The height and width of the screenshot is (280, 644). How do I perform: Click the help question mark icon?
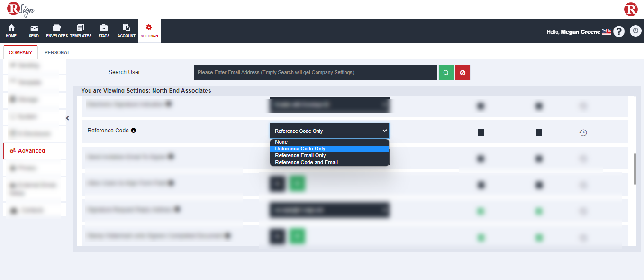pyautogui.click(x=619, y=31)
